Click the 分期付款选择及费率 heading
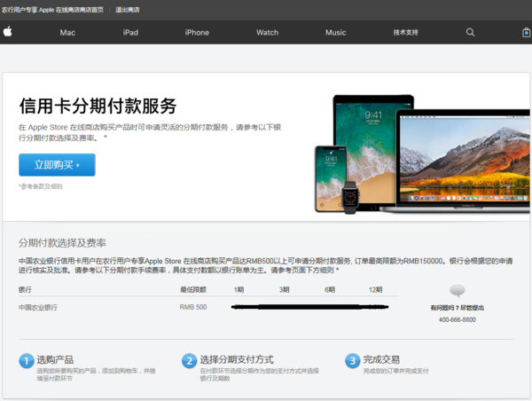The width and height of the screenshot is (532, 401). pos(62,243)
